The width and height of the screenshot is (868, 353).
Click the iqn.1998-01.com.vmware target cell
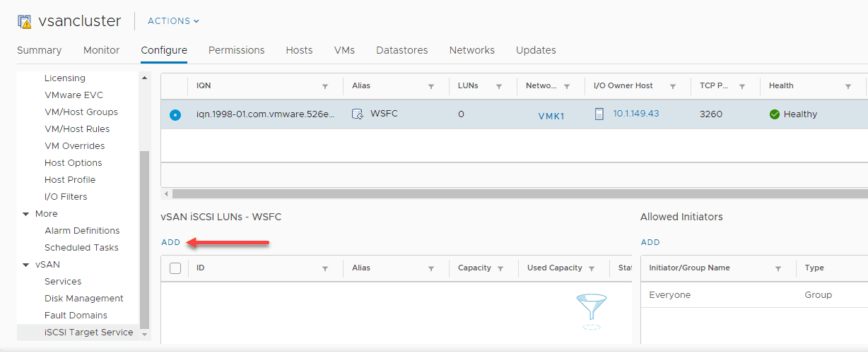click(266, 114)
